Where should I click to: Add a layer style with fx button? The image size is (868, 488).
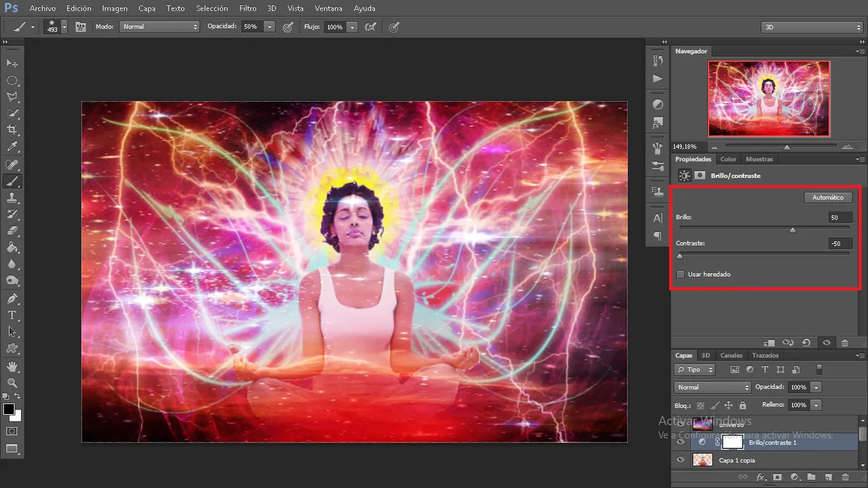761,478
